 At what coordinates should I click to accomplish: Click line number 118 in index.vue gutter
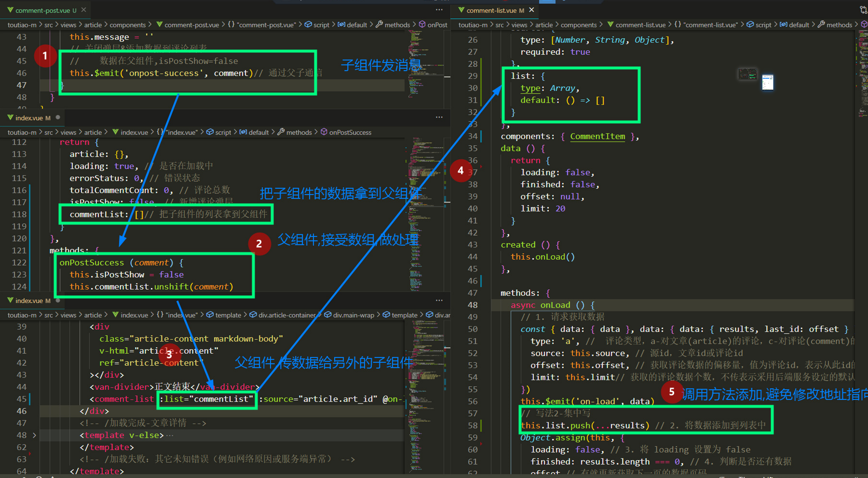19,214
